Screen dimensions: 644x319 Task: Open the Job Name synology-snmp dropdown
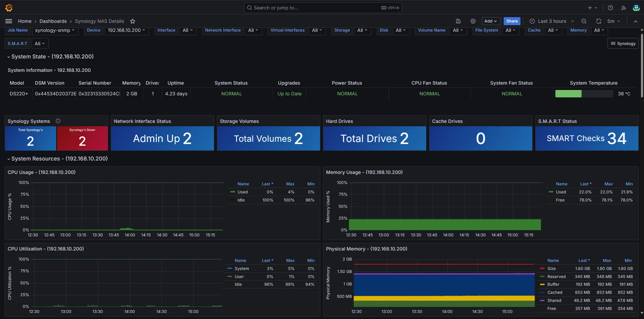coord(55,30)
